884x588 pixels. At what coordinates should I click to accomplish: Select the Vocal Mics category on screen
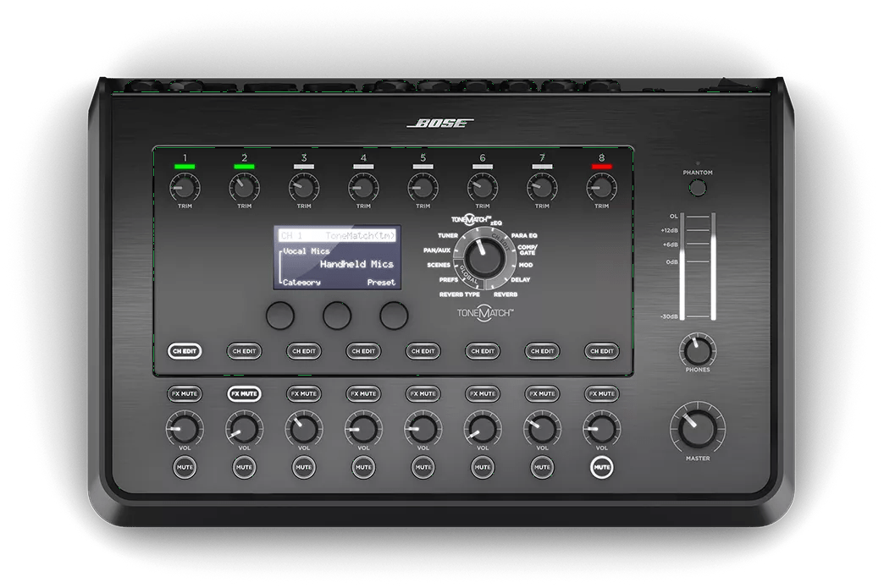click(x=307, y=250)
